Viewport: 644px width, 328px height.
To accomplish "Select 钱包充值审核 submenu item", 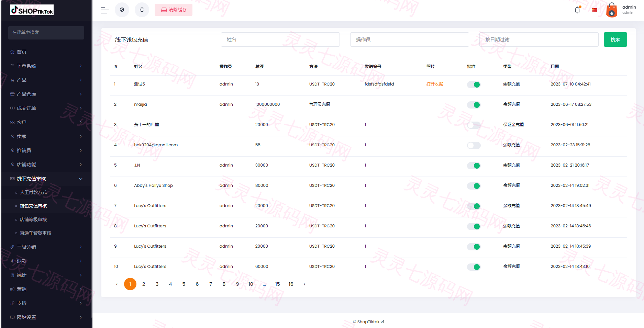I will 33,206.
